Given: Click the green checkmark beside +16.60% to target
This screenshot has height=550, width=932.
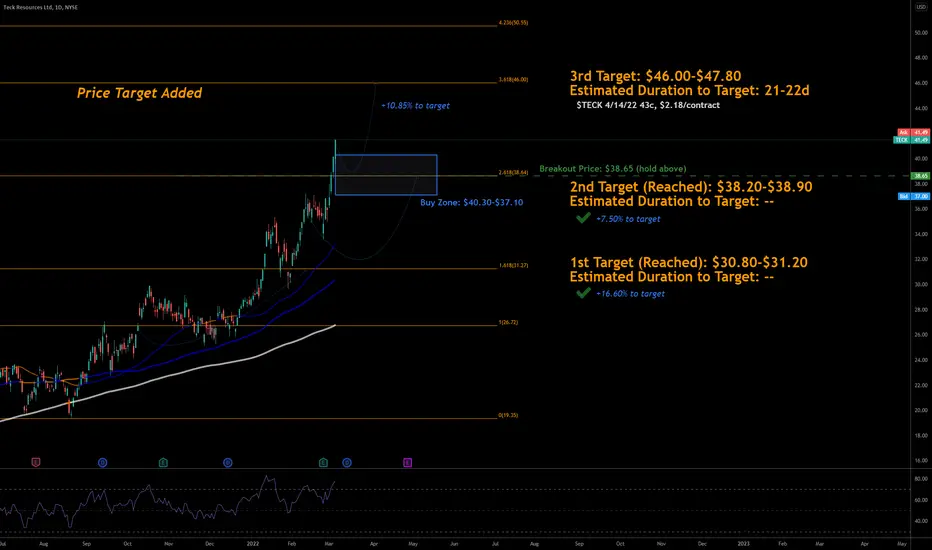Looking at the screenshot, I should pyautogui.click(x=583, y=293).
